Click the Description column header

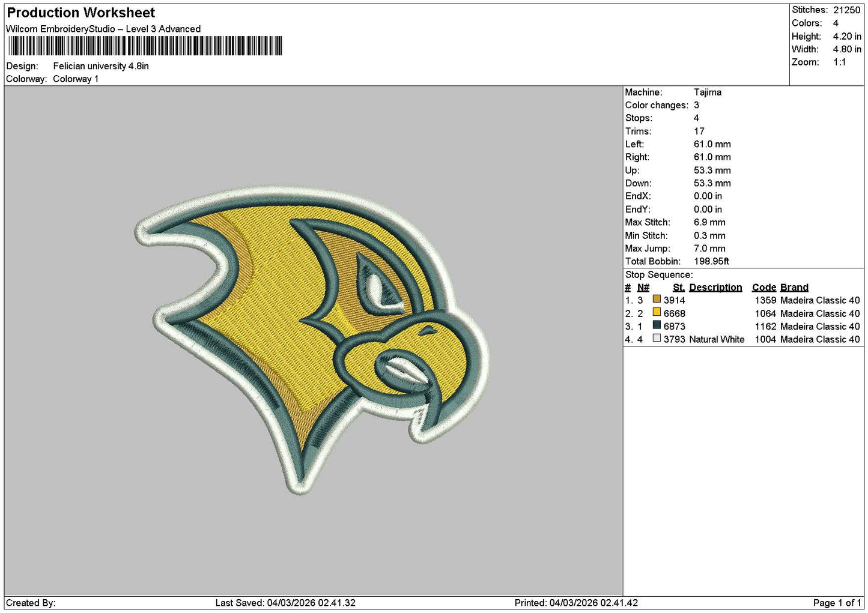tap(715, 288)
